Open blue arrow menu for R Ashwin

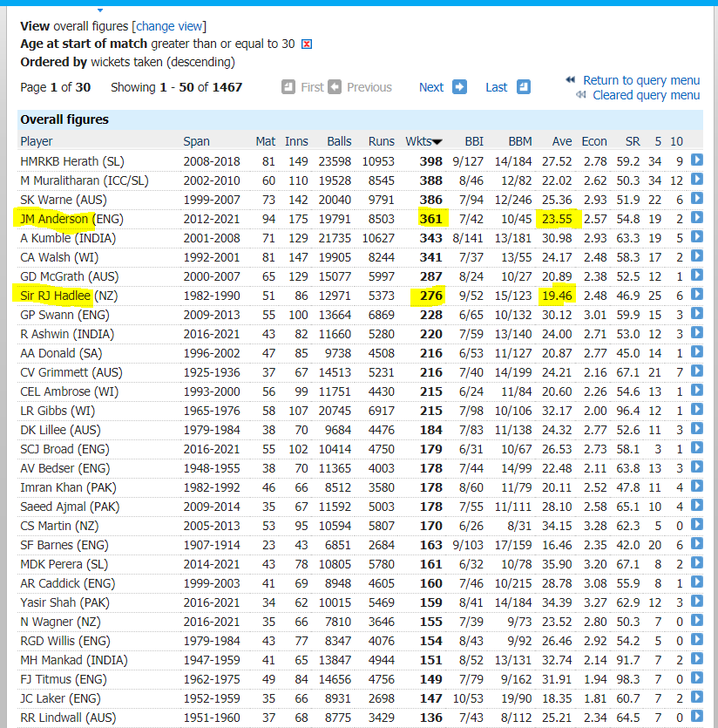pyautogui.click(x=697, y=334)
